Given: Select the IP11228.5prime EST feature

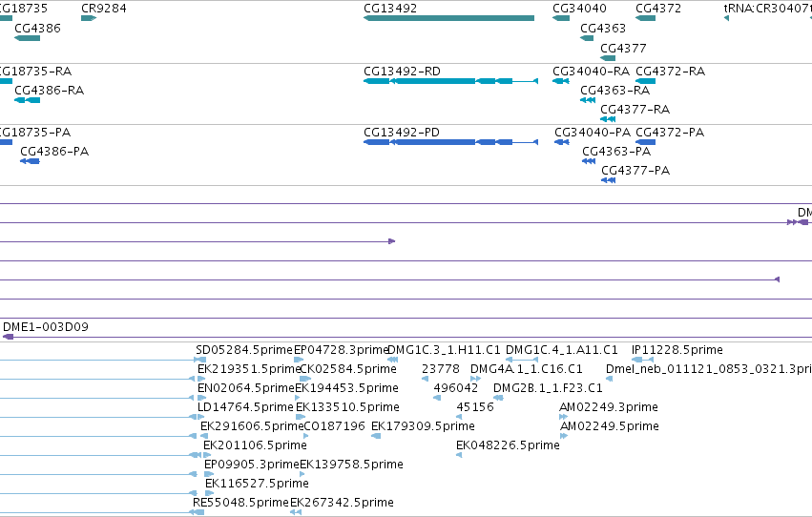Looking at the screenshot, I should click(643, 360).
